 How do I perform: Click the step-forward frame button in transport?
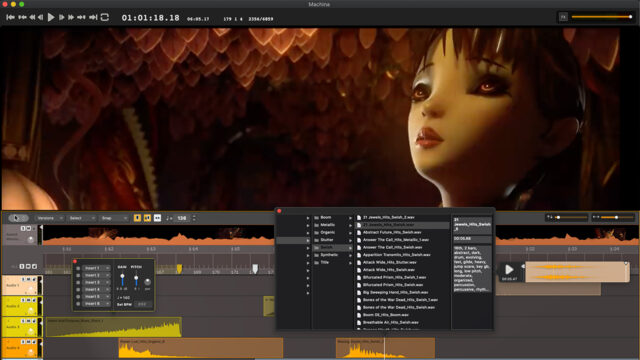click(x=62, y=17)
